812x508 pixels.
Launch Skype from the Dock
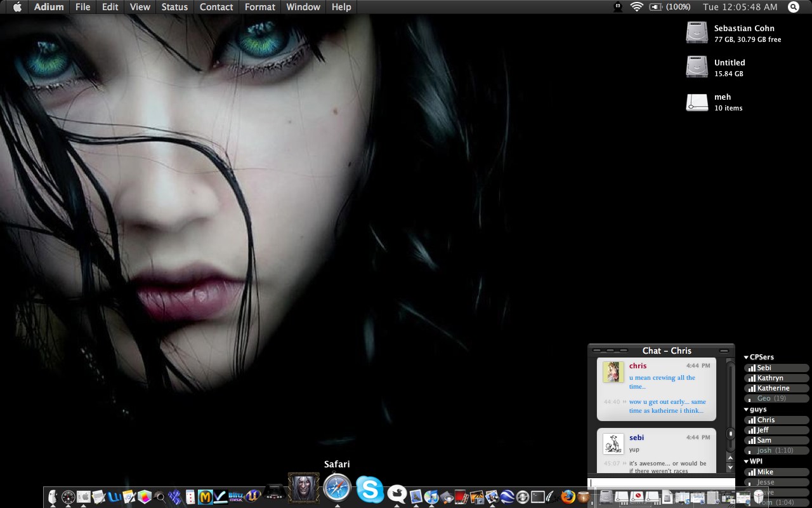pos(369,489)
